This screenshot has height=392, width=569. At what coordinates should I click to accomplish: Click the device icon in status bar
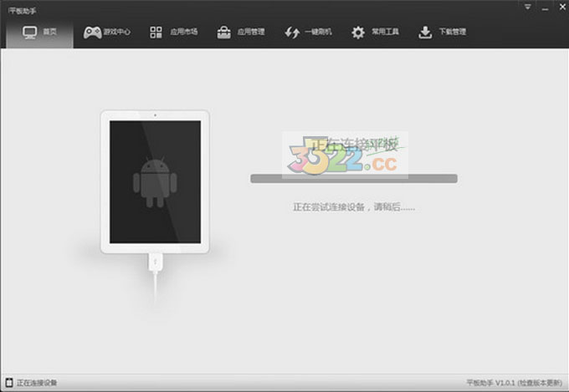[9, 383]
